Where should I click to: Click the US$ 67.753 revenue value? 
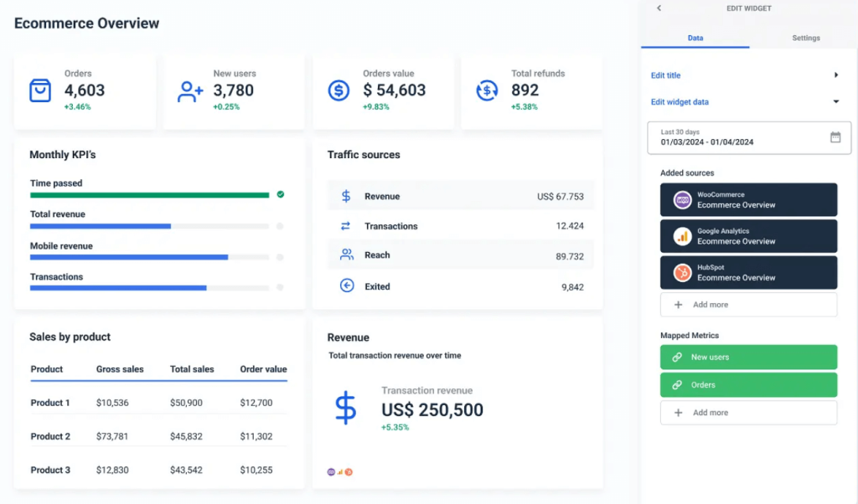point(561,196)
